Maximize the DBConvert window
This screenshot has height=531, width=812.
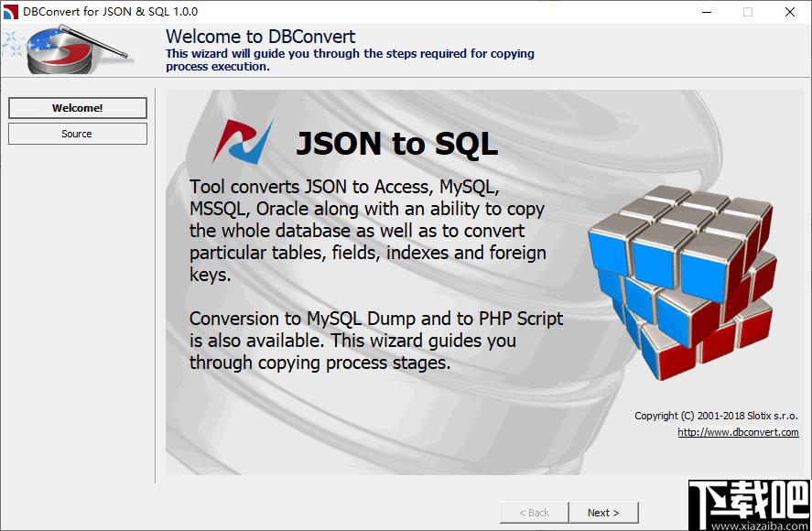coord(748,12)
